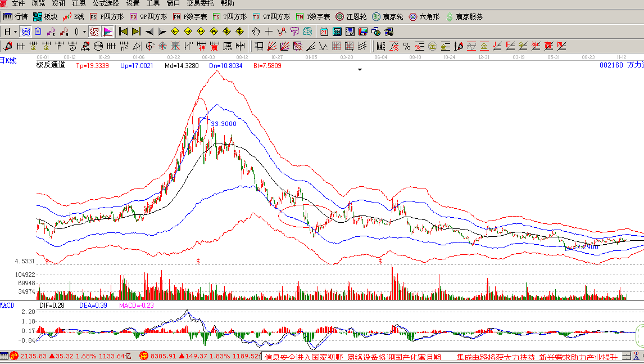Select the crosshair cursor tool
Screen dimensions: 644x364
269,32
